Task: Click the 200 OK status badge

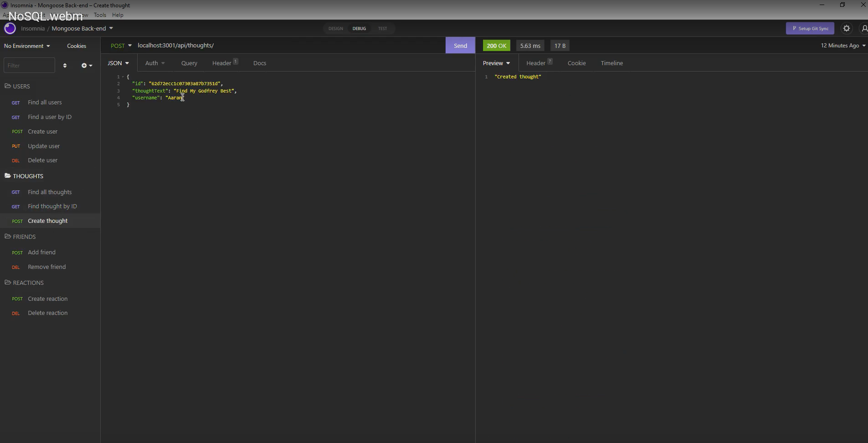Action: tap(496, 46)
